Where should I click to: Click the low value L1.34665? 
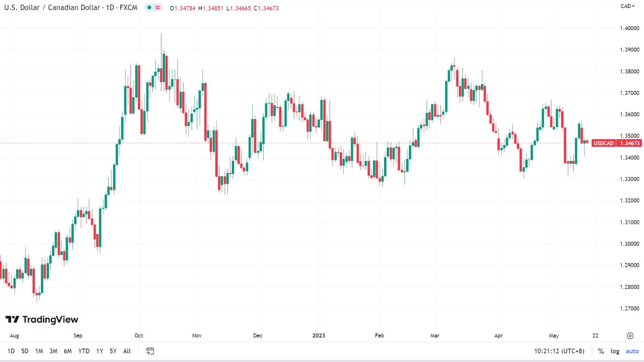pyautogui.click(x=238, y=8)
